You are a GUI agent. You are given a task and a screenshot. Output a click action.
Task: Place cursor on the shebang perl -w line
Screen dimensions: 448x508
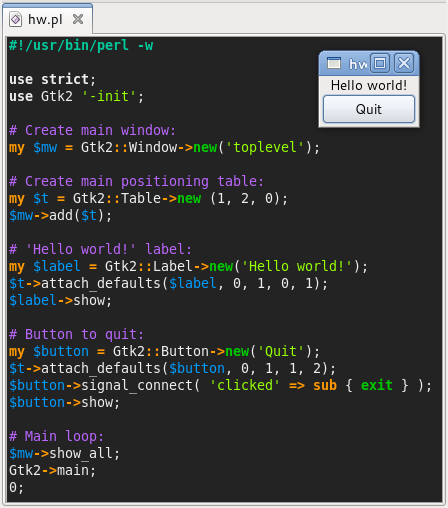pyautogui.click(x=81, y=45)
